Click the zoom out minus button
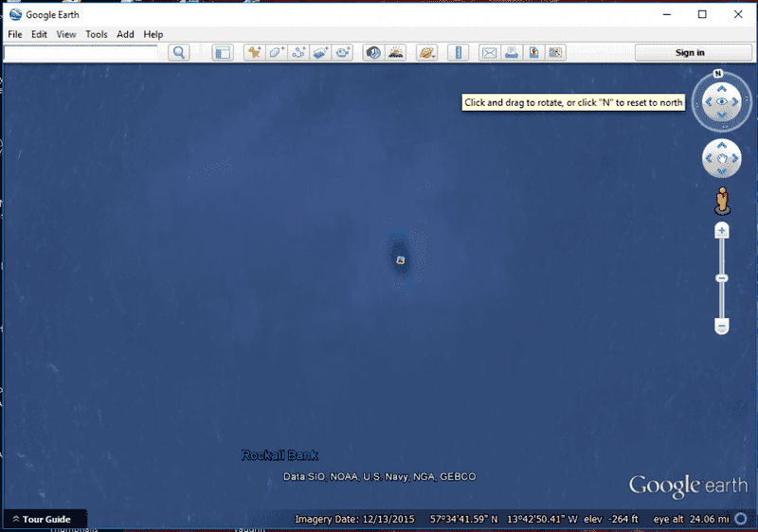 (x=722, y=327)
